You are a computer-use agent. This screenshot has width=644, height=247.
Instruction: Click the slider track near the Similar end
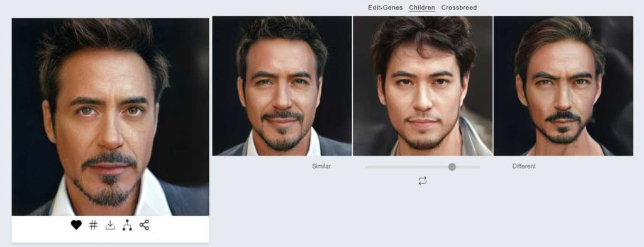[374, 167]
